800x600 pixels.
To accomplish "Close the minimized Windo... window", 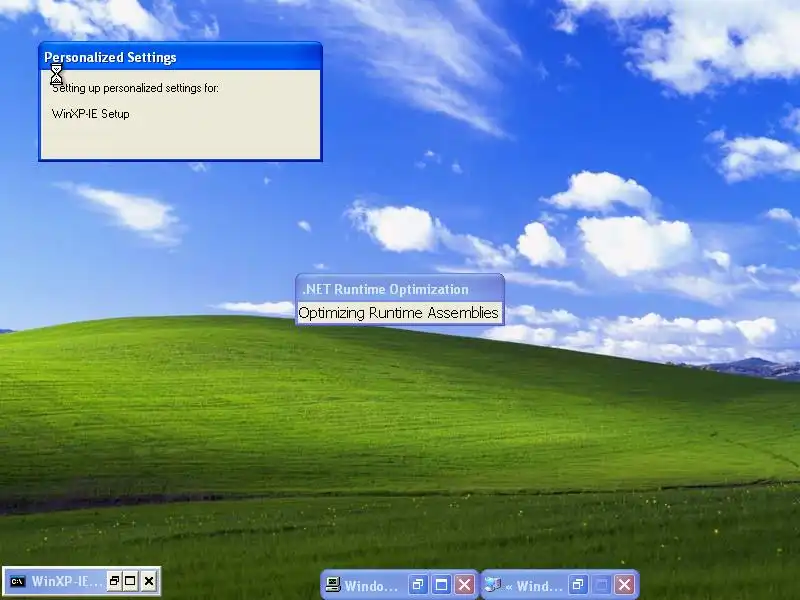I will [x=464, y=585].
